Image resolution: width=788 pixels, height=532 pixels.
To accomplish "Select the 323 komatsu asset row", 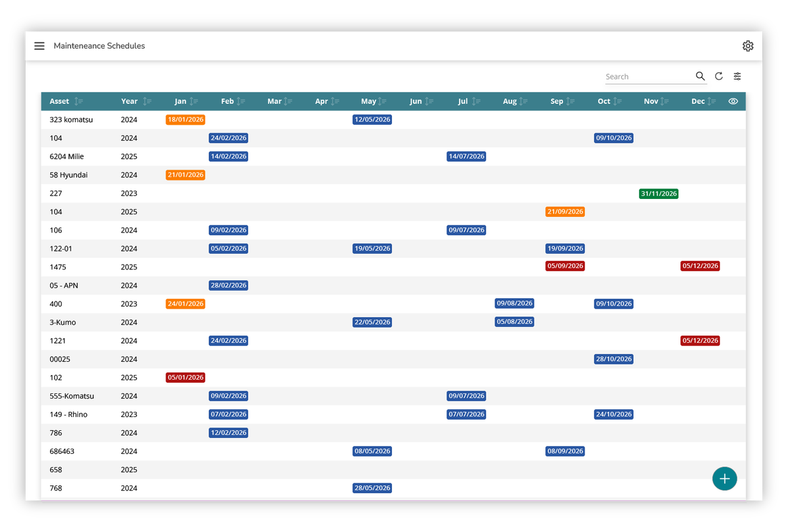I will click(x=393, y=120).
